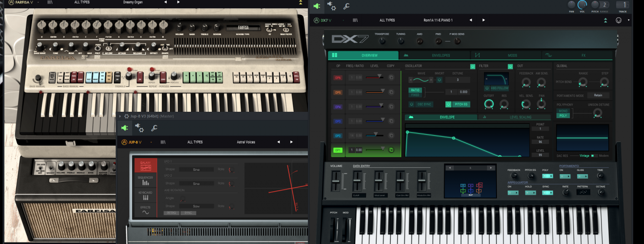Open LFO 1 Shape Sine dropdown
The width and height of the screenshot is (644, 244).
(x=196, y=169)
